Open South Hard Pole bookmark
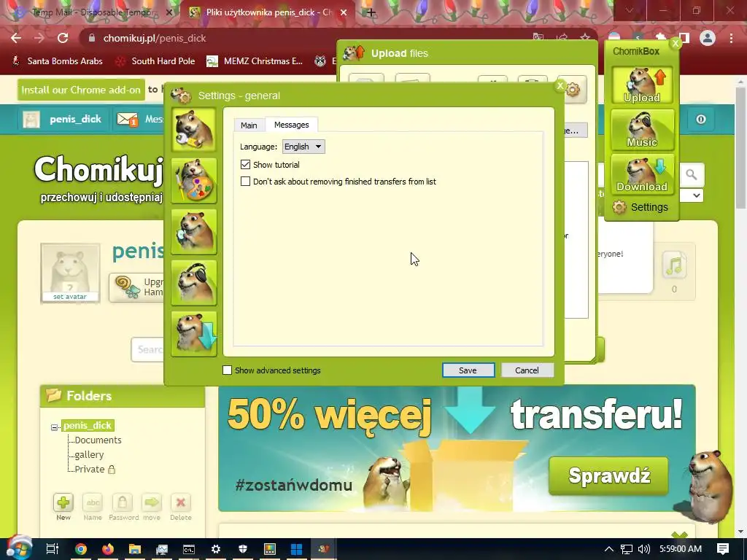Viewport: 747px width, 560px height. pyautogui.click(x=156, y=61)
